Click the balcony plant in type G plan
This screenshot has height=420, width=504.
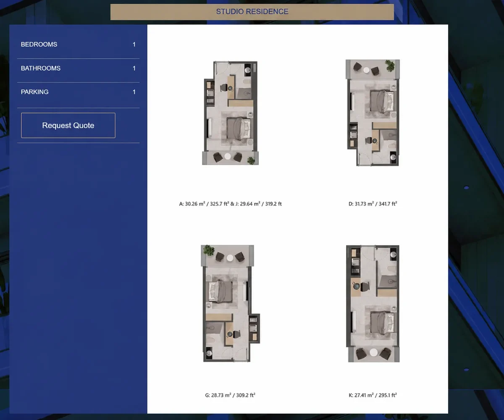pyautogui.click(x=208, y=251)
